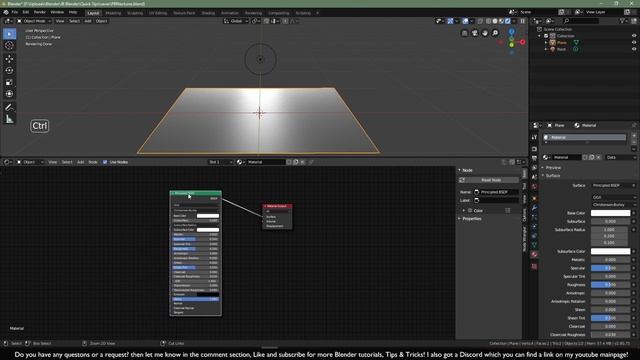Click node Name field Principled BSDF
Screen dimensions: 640x360
(x=496, y=192)
